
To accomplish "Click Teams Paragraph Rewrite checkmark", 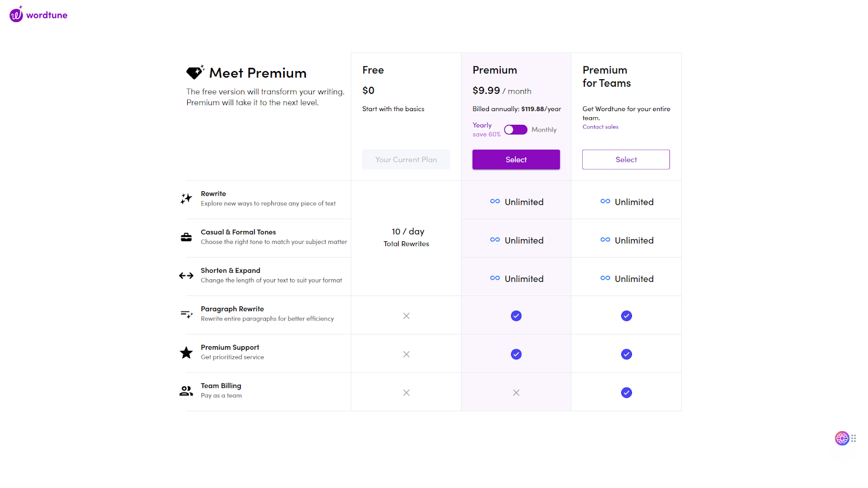I will pyautogui.click(x=627, y=316).
